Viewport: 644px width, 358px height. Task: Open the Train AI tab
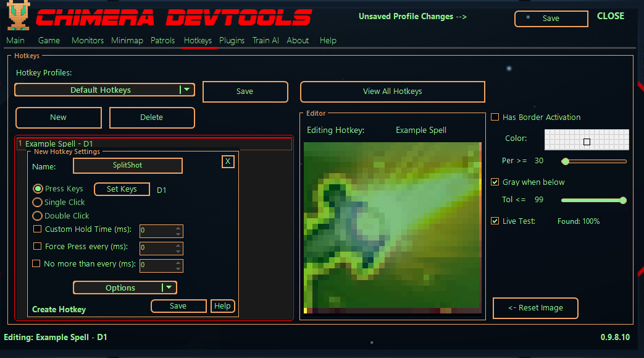[x=266, y=40]
